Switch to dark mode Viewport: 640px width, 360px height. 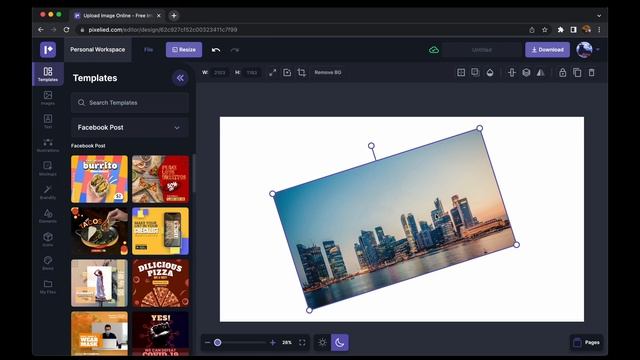(340, 342)
